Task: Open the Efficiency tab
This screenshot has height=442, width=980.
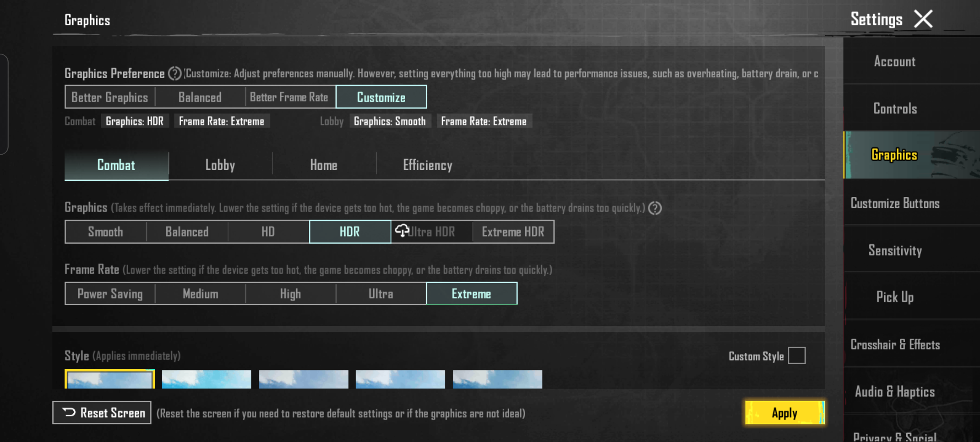Action: tap(427, 165)
